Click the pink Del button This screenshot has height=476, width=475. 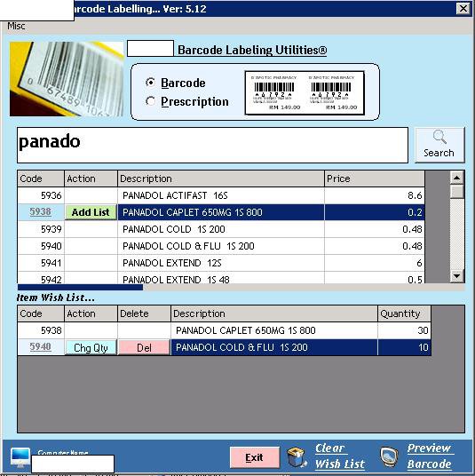pos(144,347)
